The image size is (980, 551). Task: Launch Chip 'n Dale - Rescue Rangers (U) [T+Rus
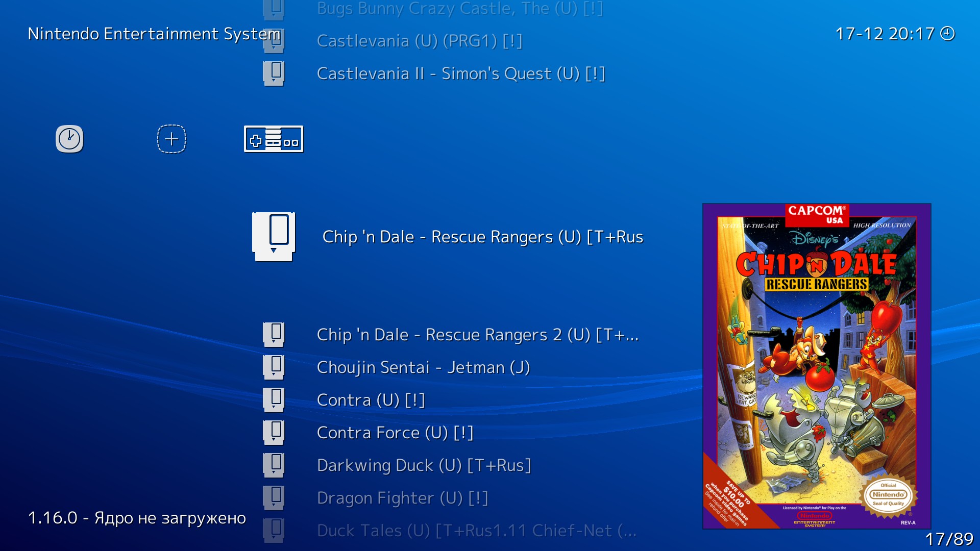tap(483, 237)
